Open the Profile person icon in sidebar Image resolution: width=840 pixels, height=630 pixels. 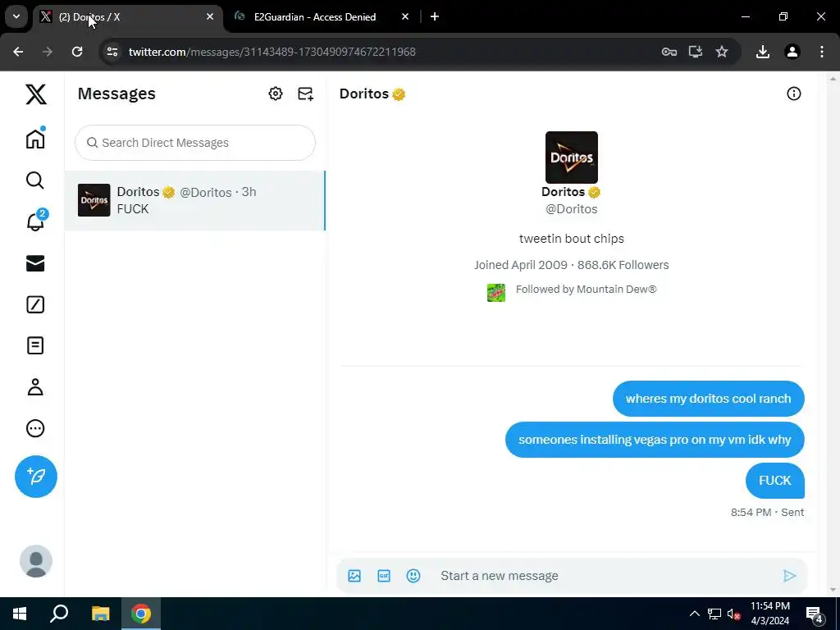pos(35,387)
